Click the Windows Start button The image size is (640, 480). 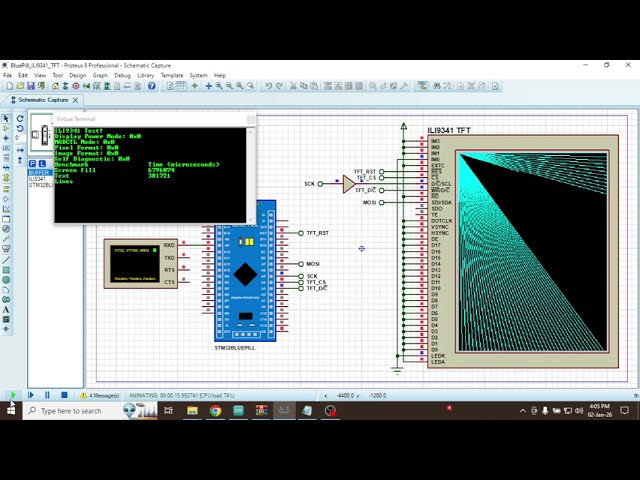point(11,411)
